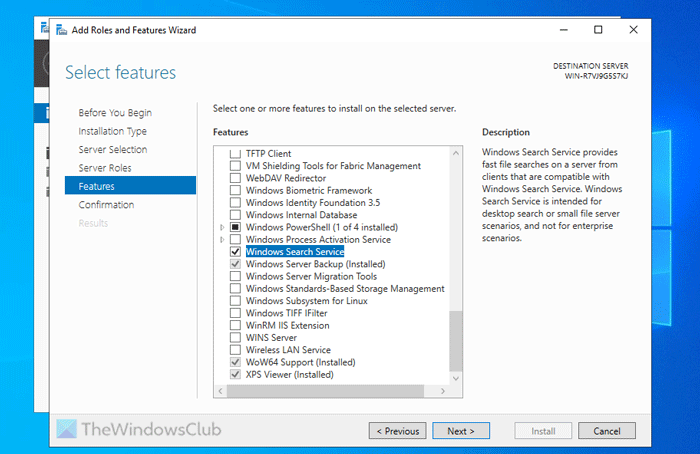Viewport: 700px width, 454px height.
Task: Click the wizard title bar icon
Action: point(61,30)
